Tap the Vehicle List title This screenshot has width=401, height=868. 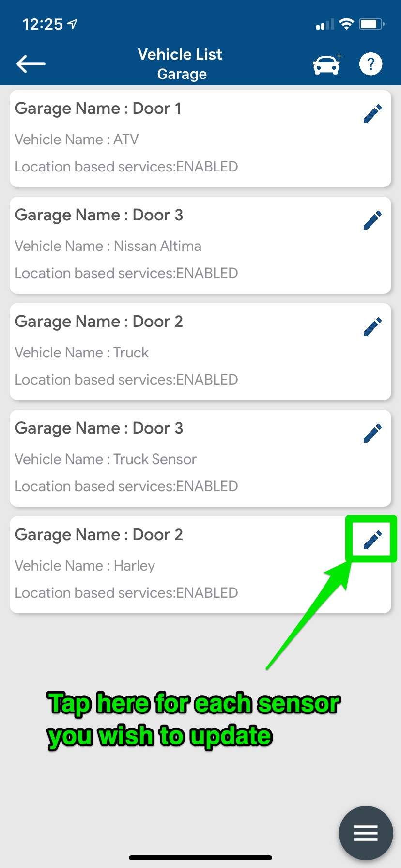pos(180,54)
